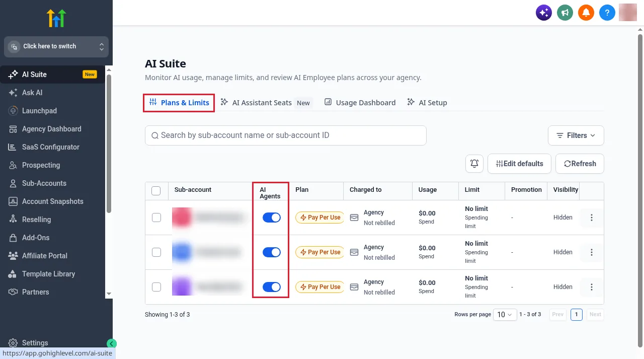Click the Reselling icon in sidebar
644x359 pixels.
13,220
